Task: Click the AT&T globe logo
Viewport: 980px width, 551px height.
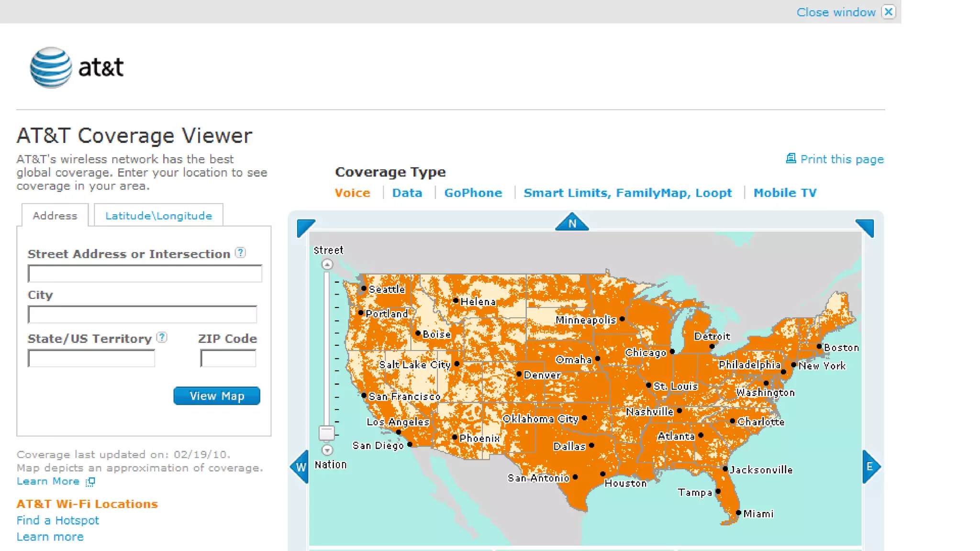Action: tap(51, 67)
